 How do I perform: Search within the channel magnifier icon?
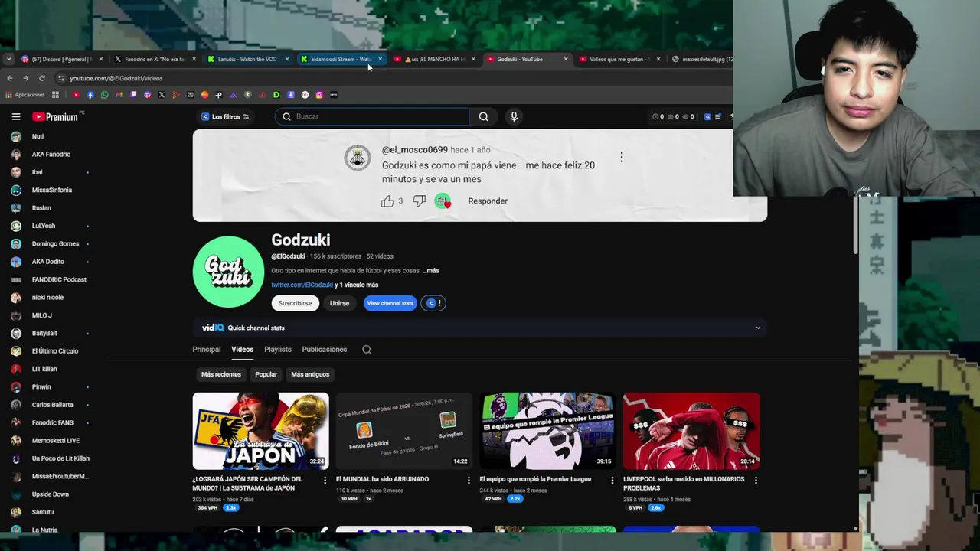(x=367, y=350)
